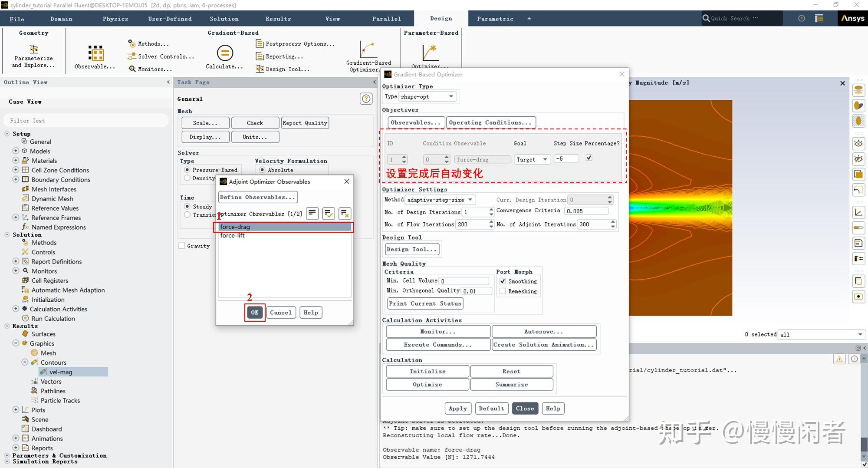Open the Task Page help icon

click(366, 99)
